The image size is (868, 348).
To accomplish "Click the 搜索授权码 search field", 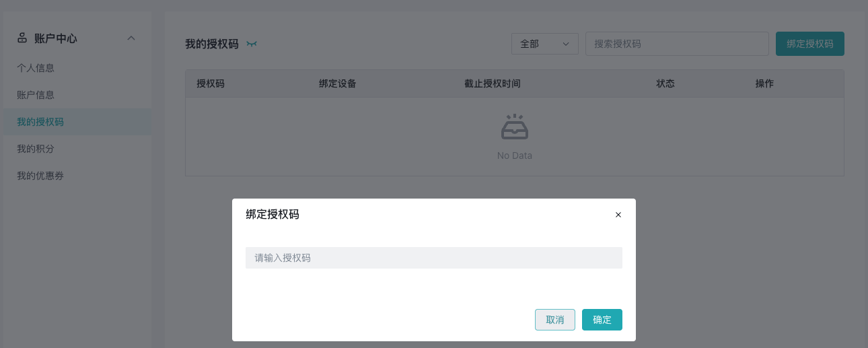I will click(x=676, y=44).
